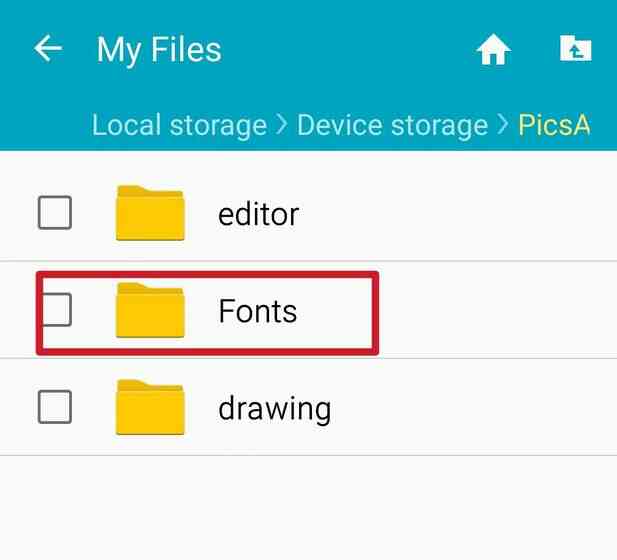Open the drawing folder icon
This screenshot has width=617, height=560.
(x=150, y=407)
